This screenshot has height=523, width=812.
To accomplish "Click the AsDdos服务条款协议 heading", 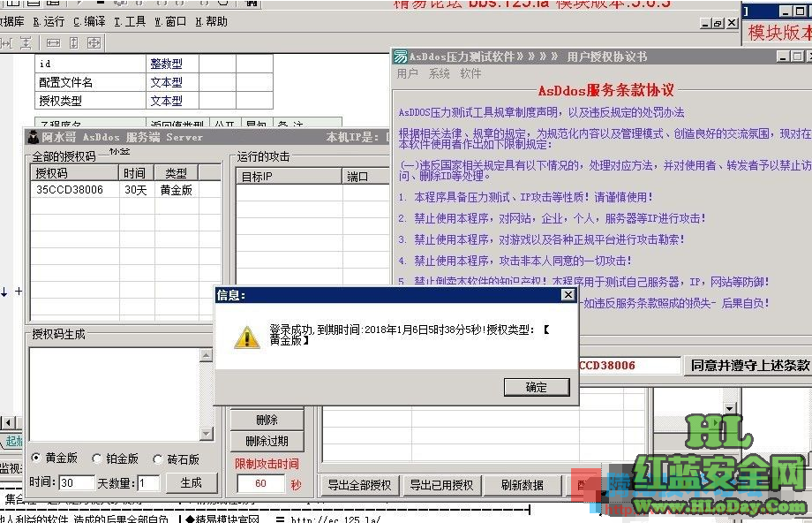I will click(x=605, y=91).
